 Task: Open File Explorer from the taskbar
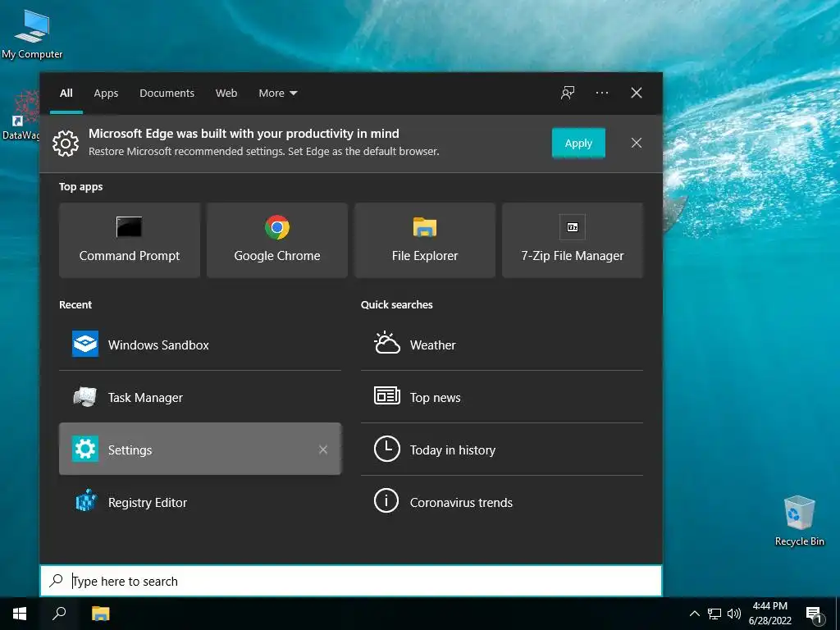(x=100, y=614)
